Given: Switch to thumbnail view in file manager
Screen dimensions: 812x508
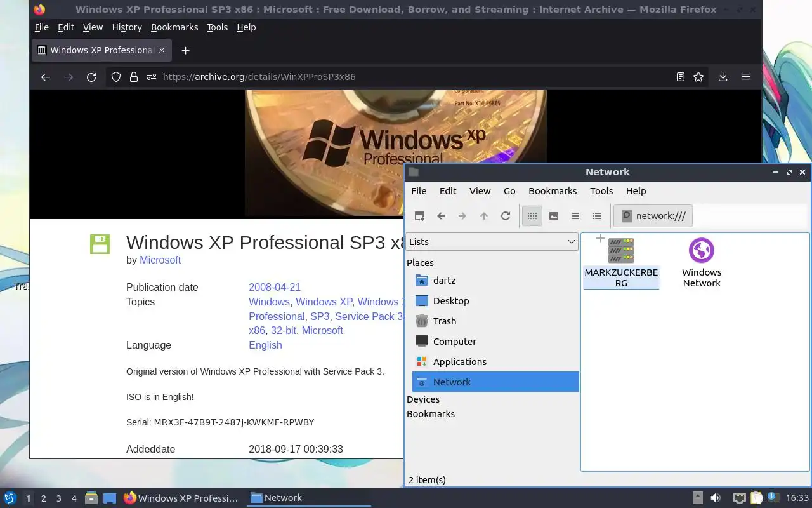Looking at the screenshot, I should (x=554, y=216).
